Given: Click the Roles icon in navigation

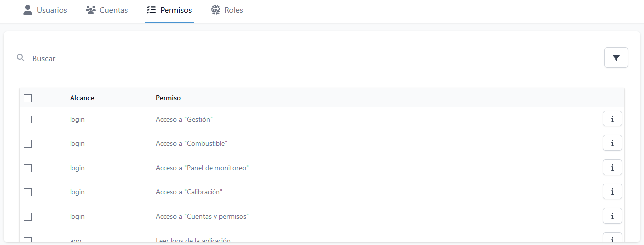Looking at the screenshot, I should click(x=215, y=10).
